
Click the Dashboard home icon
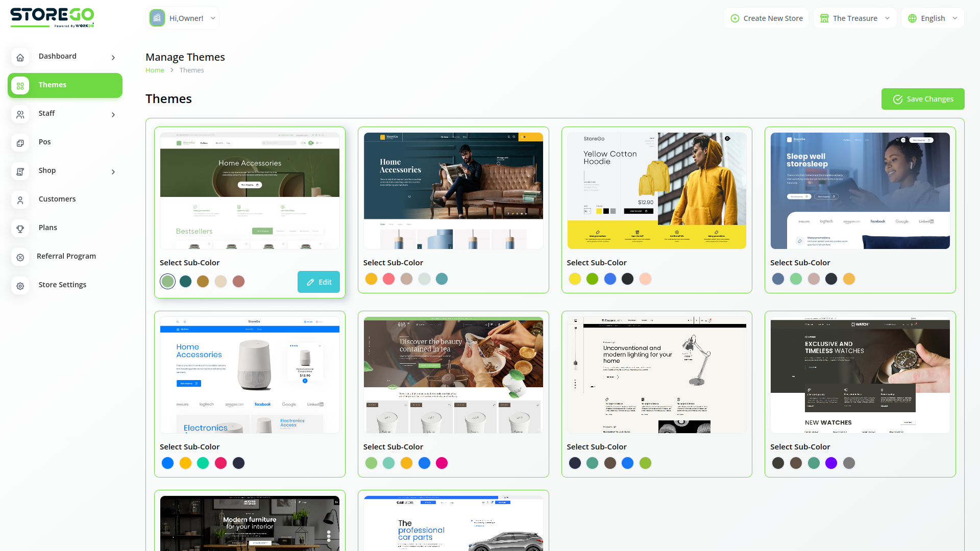coord(20,57)
